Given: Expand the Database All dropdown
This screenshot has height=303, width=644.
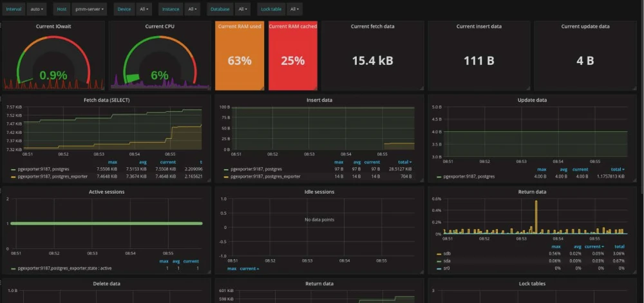Looking at the screenshot, I should tap(243, 10).
